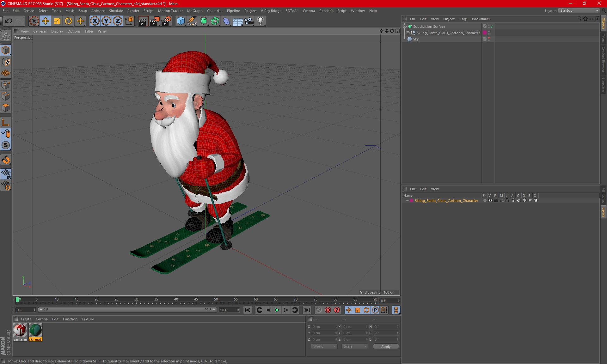Toggle layer visible-in-editor eye icon
The width and height of the screenshot is (607, 364).
coord(490,201)
